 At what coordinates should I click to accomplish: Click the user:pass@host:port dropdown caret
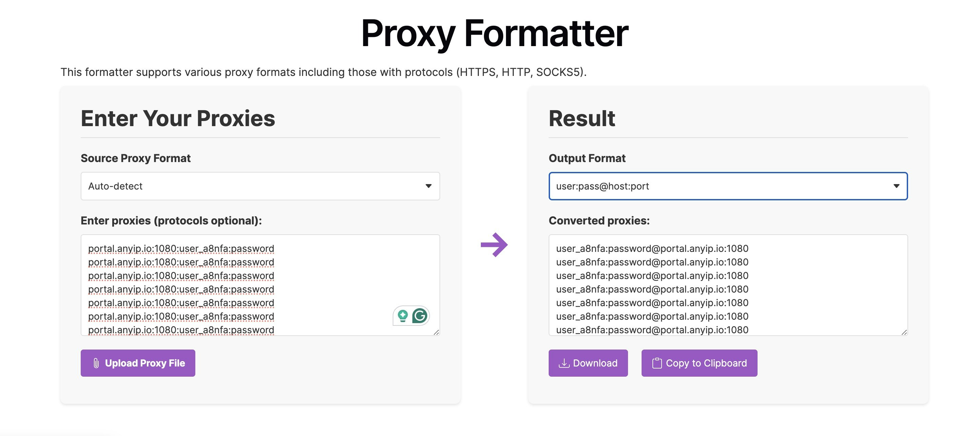click(x=896, y=186)
